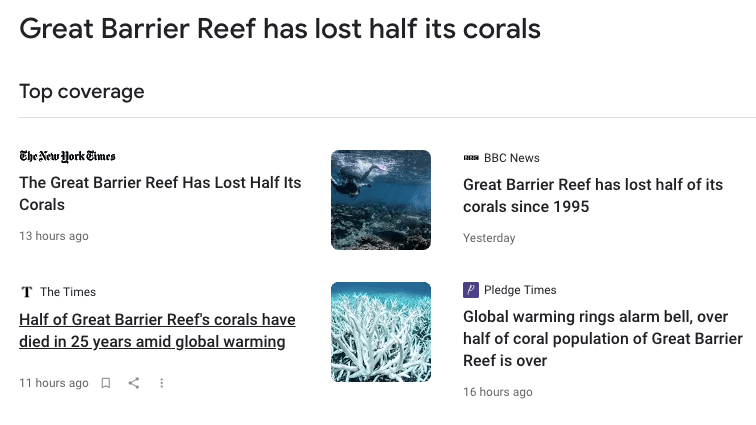Click the BBC News logo icon

tap(471, 158)
